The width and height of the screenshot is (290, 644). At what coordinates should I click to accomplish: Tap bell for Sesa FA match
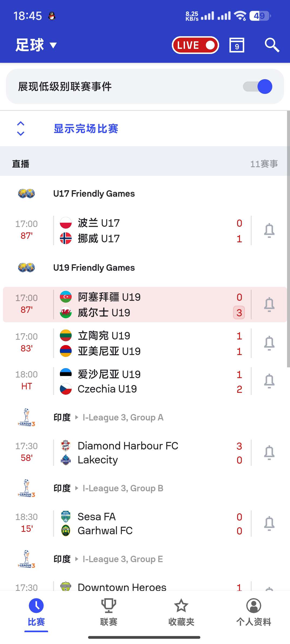pos(269,524)
